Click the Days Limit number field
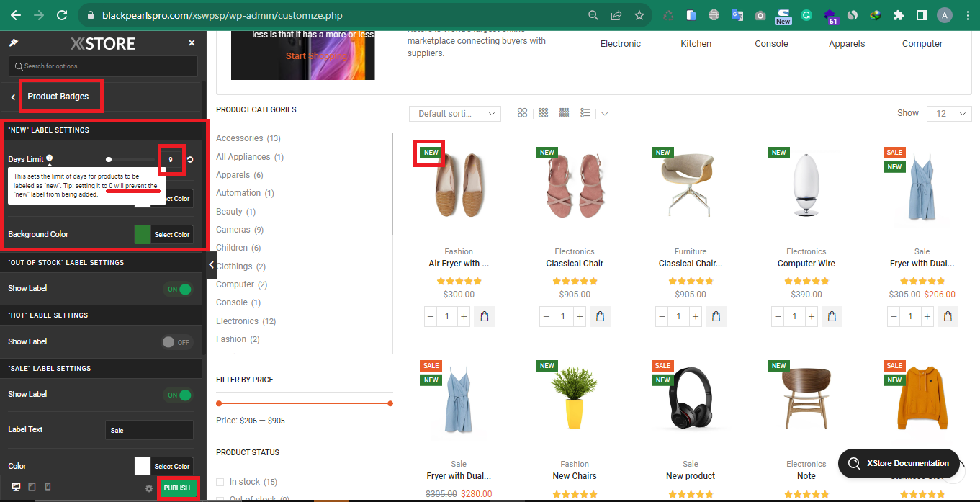The image size is (980, 502). (171, 160)
